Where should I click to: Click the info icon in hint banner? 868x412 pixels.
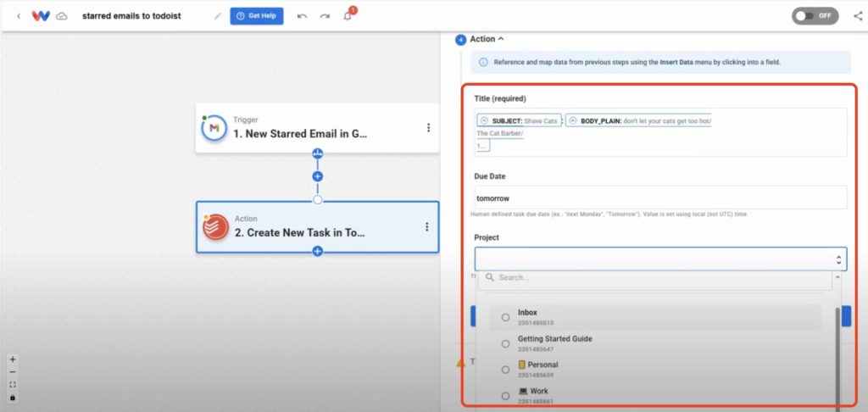[483, 63]
